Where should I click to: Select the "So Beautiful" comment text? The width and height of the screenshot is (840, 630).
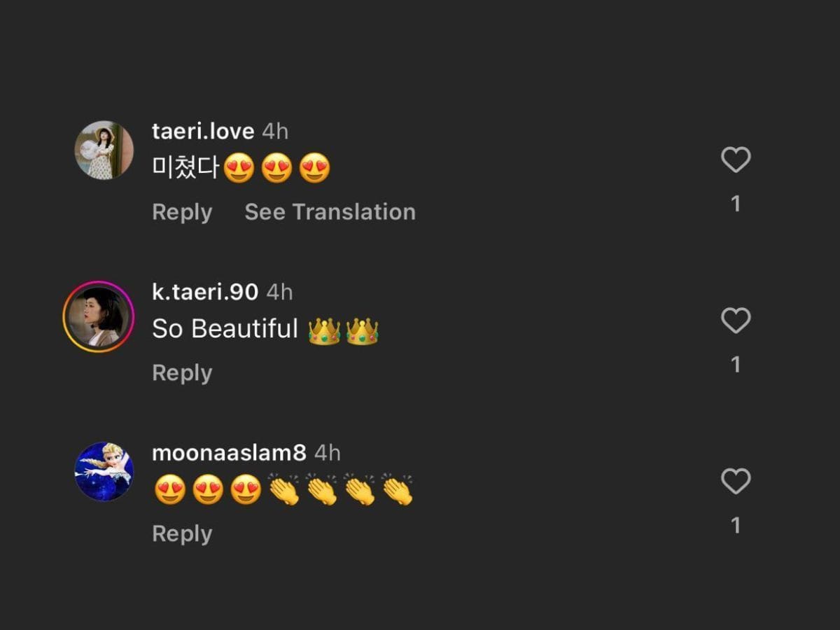click(225, 328)
